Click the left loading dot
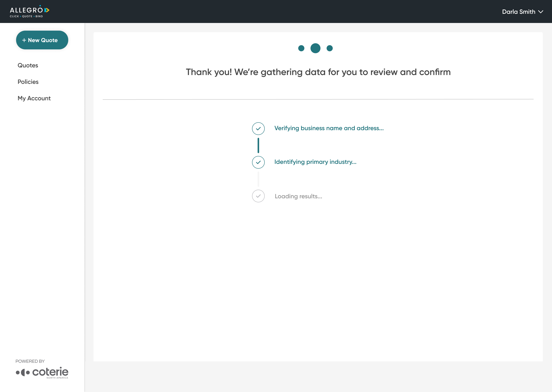552x392 pixels. pos(301,48)
